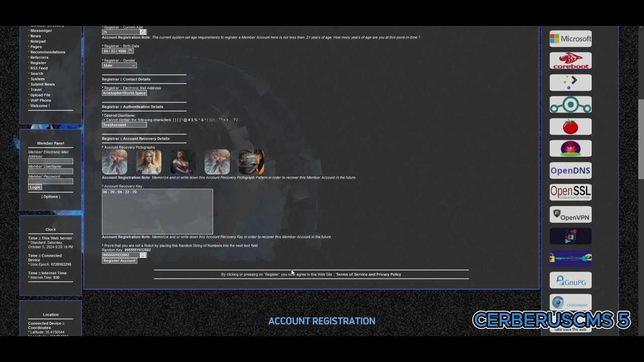This screenshot has height=362, width=644.
Task: Select the third dark dress woman pictograph
Action: click(183, 162)
